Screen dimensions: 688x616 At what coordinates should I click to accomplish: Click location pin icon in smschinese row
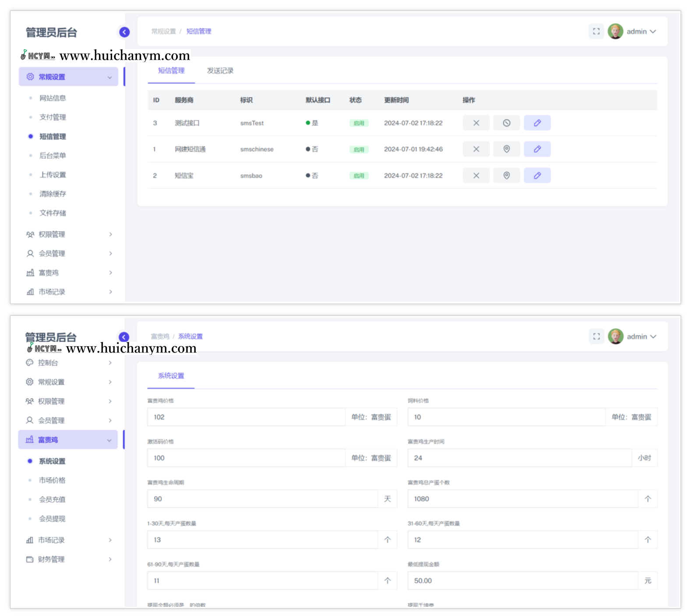tap(507, 149)
